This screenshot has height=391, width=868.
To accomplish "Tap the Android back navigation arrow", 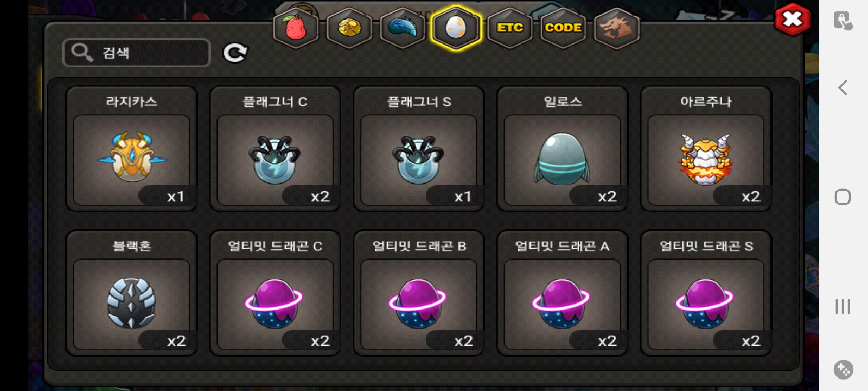I will tap(843, 87).
